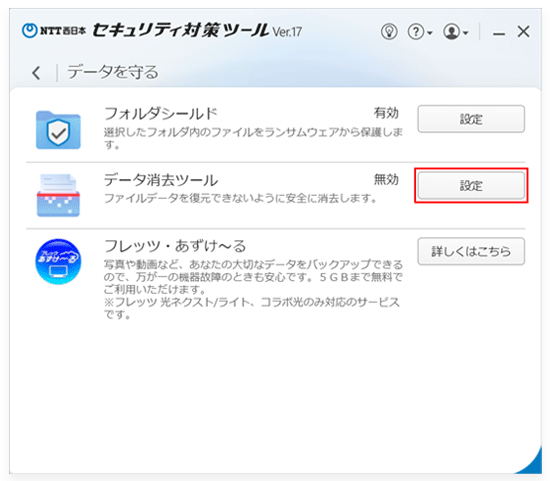Image resolution: width=550 pixels, height=481 pixels.
Task: Click the データ消去ツール shredder icon
Action: (x=58, y=195)
